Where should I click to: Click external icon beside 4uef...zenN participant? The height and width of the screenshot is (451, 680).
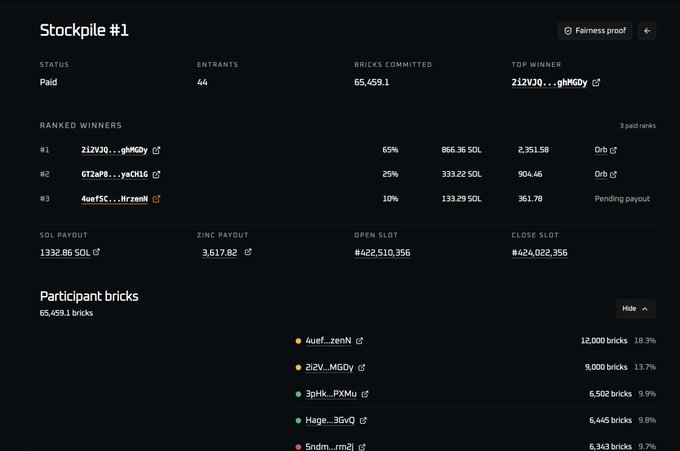tap(360, 341)
